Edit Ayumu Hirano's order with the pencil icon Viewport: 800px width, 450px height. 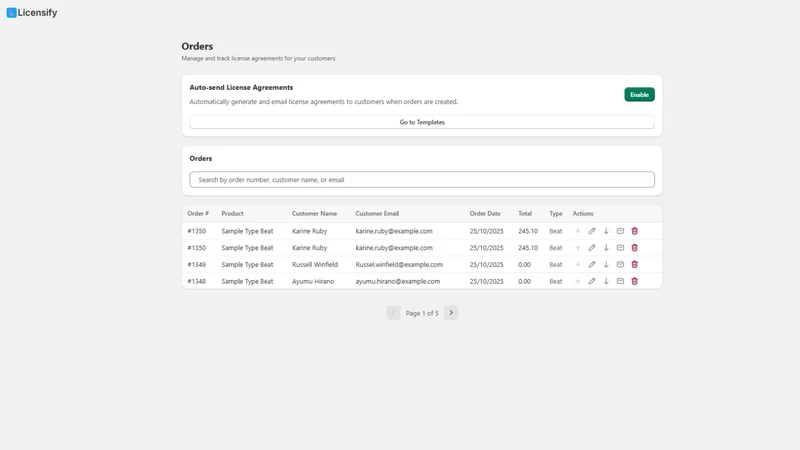pos(592,281)
